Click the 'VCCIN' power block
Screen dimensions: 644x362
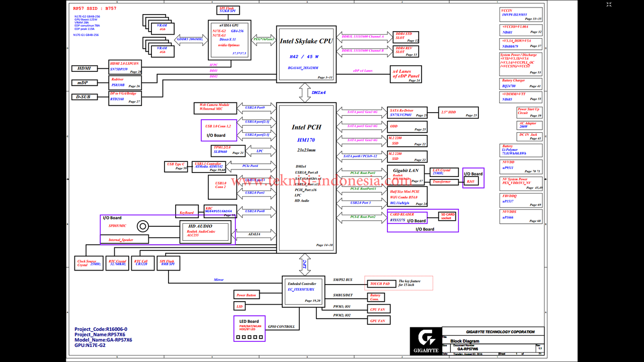pyautogui.click(x=521, y=14)
